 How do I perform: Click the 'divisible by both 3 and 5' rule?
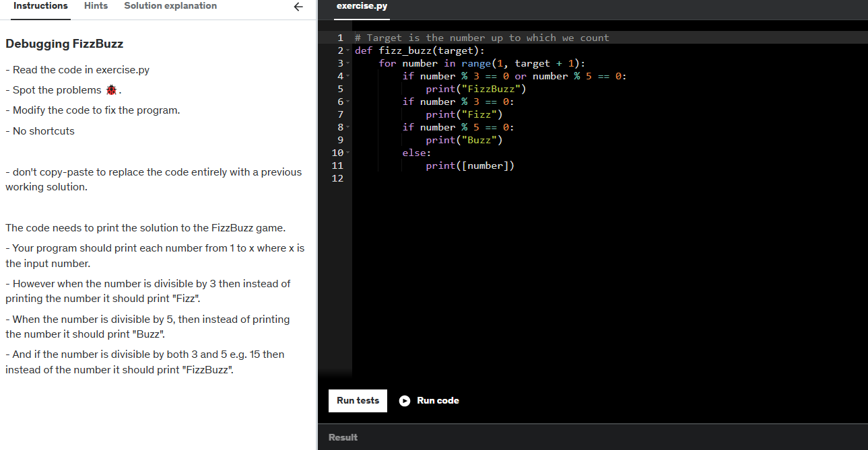(x=145, y=362)
